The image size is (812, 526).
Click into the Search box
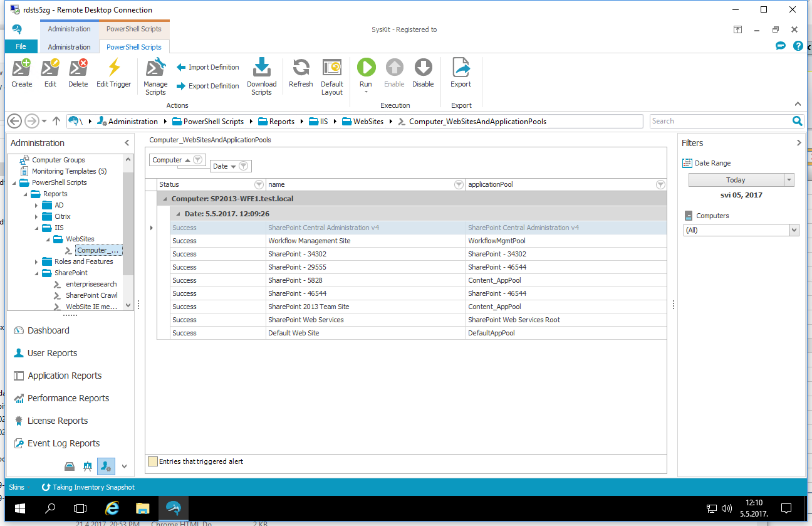point(721,121)
